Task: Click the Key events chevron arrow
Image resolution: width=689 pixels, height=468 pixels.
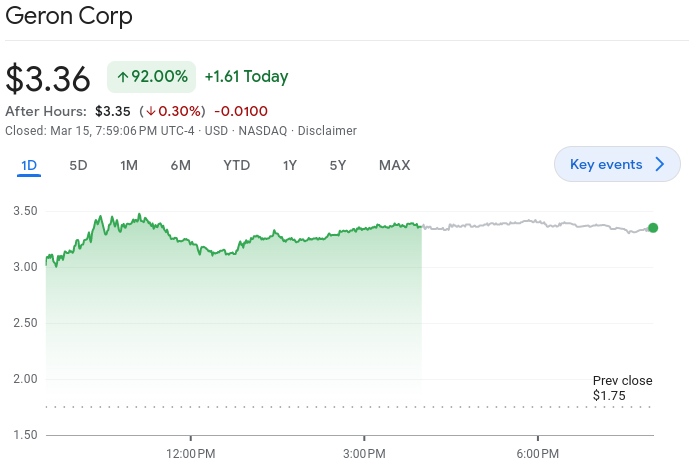Action: 660,165
